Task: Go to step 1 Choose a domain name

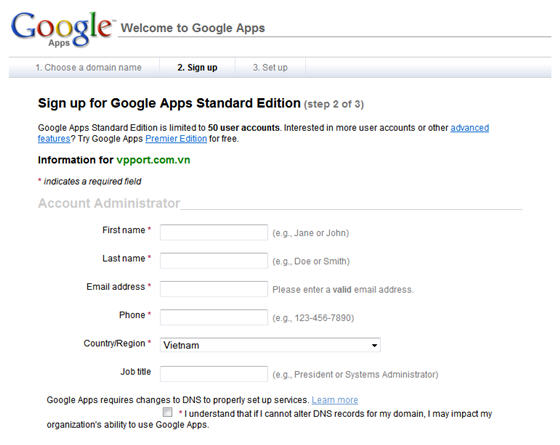Action: coord(88,68)
